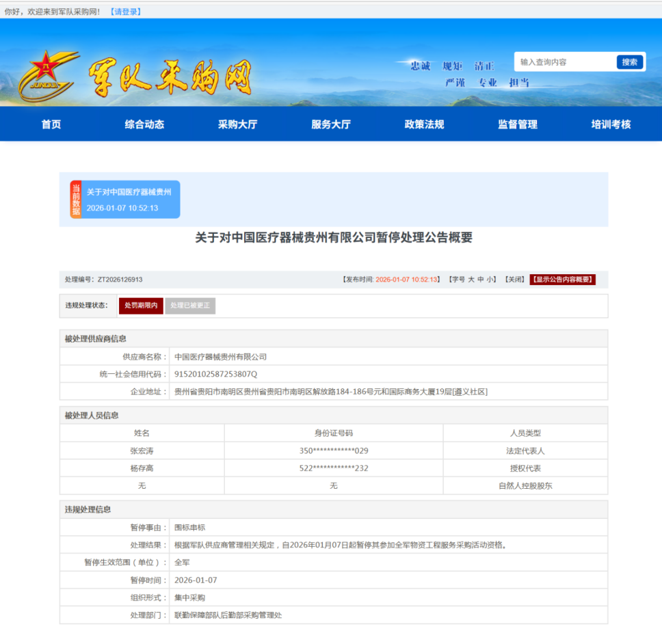The height and width of the screenshot is (644, 662).
Task: Click ID number 350************029
Action: pos(334,451)
